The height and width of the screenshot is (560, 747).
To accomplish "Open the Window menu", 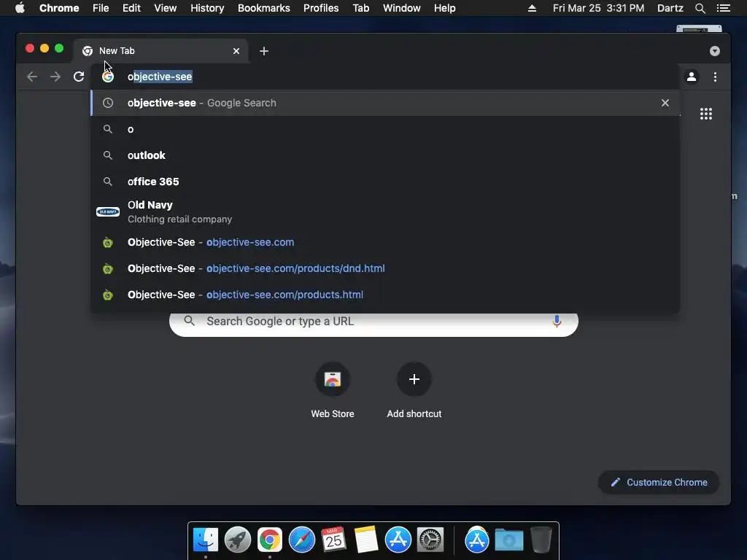I will point(402,8).
